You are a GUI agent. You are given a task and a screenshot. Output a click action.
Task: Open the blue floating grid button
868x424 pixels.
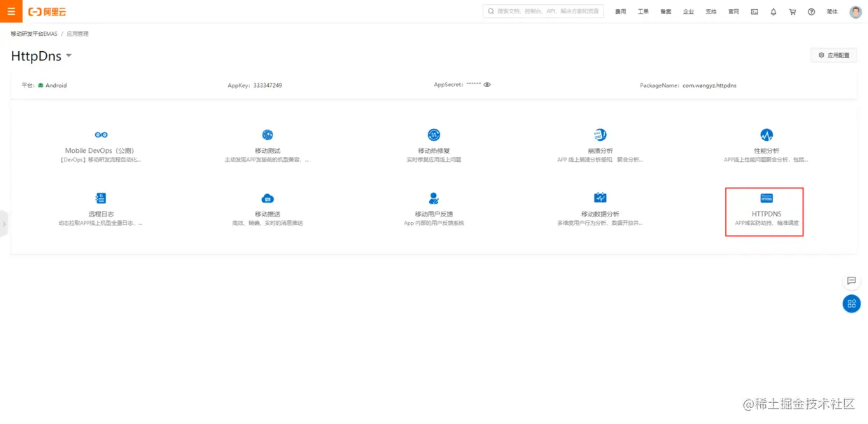click(851, 303)
